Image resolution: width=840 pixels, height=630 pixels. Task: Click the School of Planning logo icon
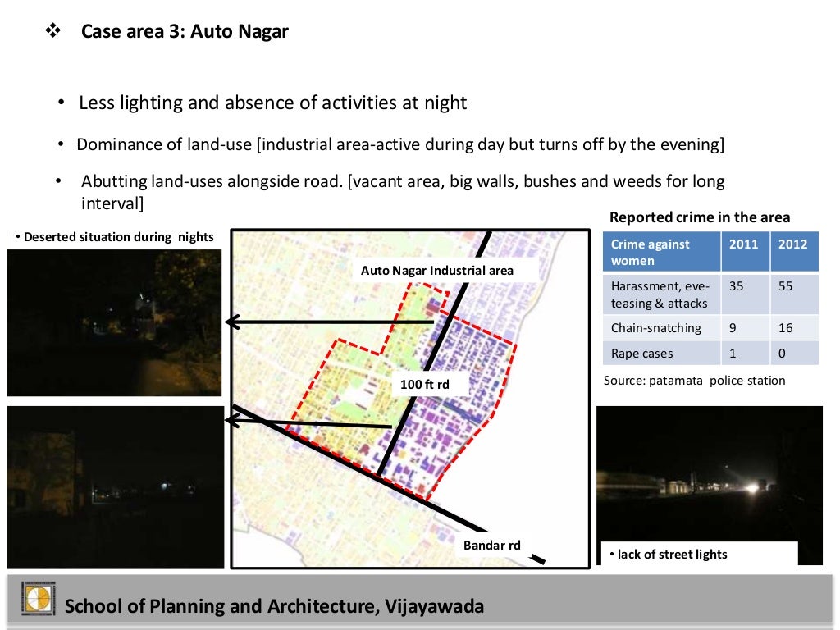(38, 598)
